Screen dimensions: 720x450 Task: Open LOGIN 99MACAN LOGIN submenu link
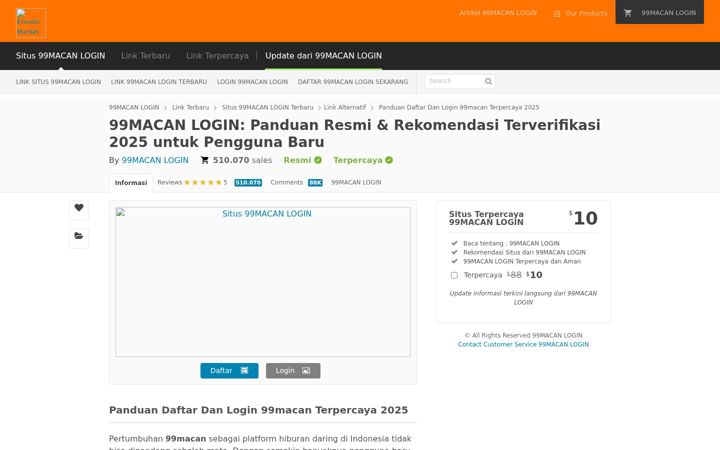(252, 82)
